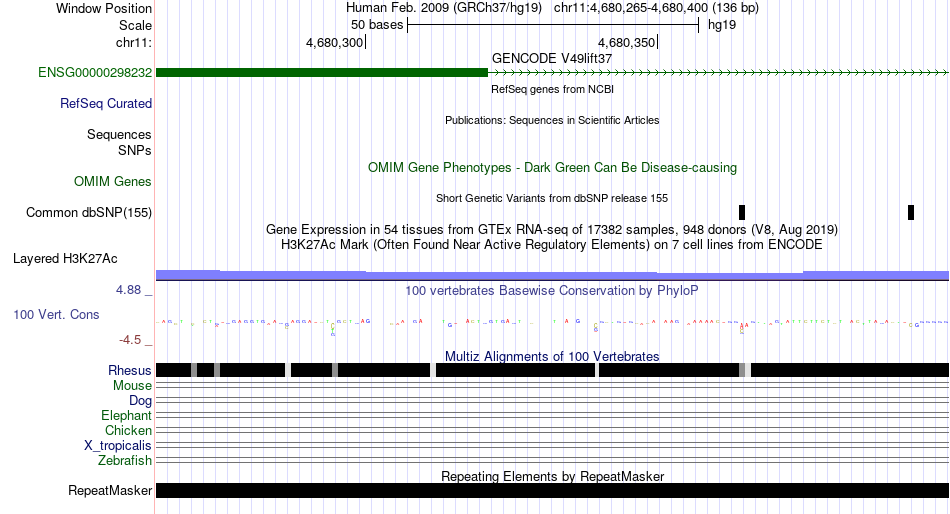
Task: Click the X_tropicalis alignment label
Action: 118,446
